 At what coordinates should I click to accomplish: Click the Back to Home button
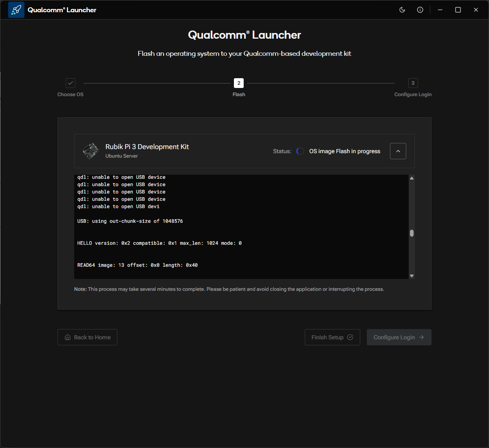(87, 337)
